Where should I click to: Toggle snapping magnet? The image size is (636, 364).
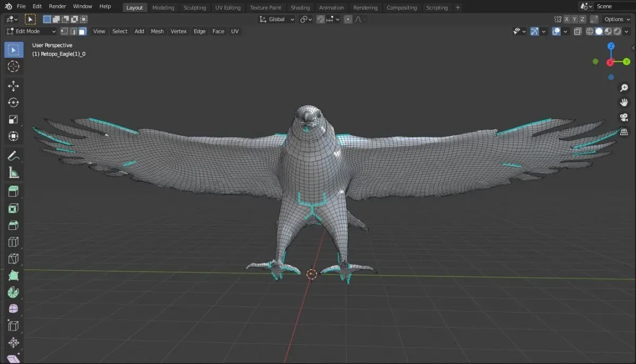(x=321, y=19)
